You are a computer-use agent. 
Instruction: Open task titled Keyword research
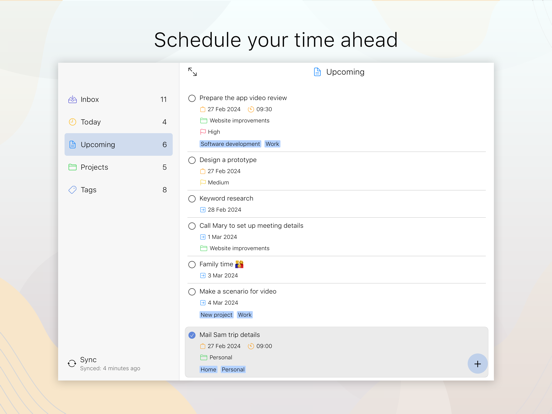226,199
